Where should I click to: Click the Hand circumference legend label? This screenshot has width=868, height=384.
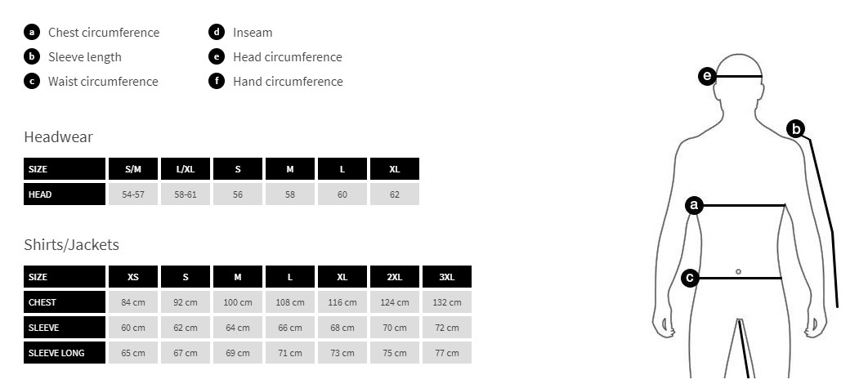288,82
